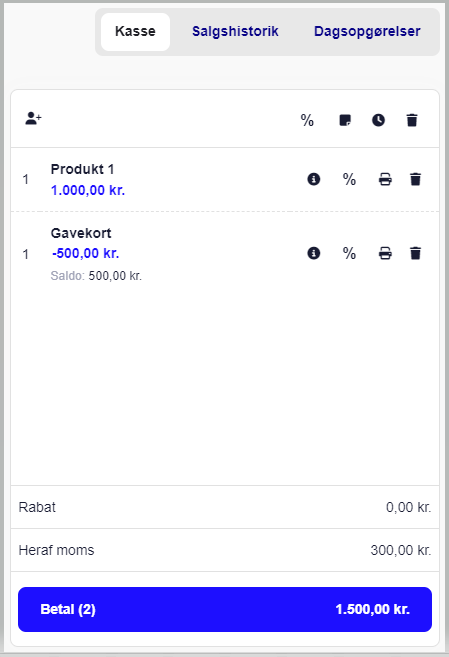This screenshot has width=449, height=657.
Task: Click the Rabat row amount
Action: (408, 507)
